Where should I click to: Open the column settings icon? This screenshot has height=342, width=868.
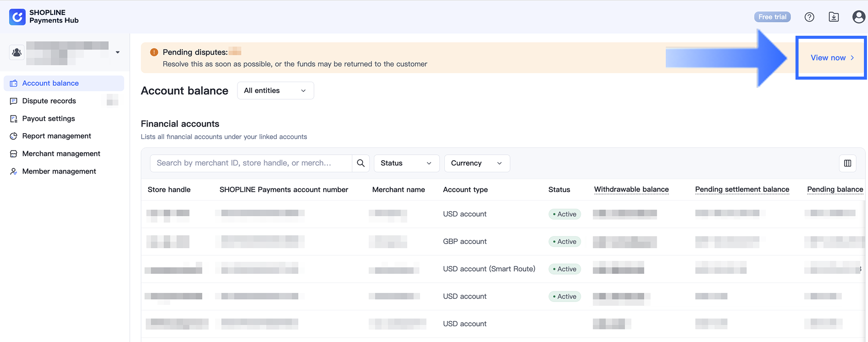coord(848,163)
